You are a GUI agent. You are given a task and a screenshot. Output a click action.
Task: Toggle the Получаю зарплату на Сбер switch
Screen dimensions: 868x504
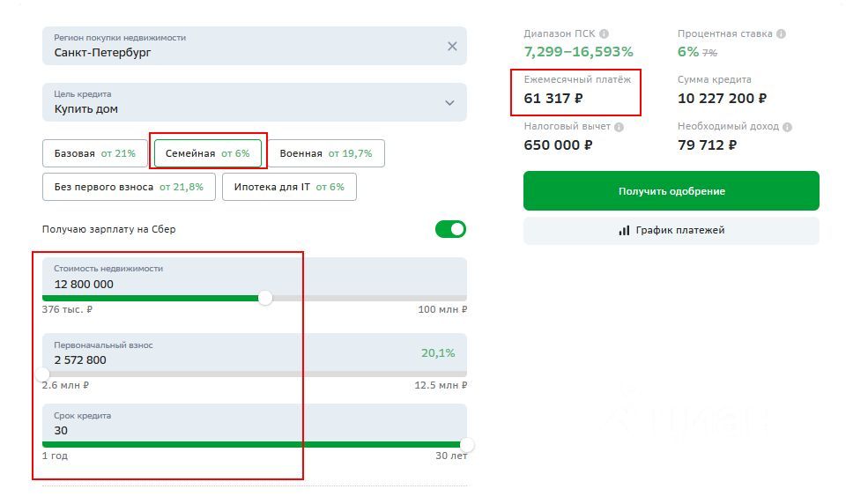point(450,229)
